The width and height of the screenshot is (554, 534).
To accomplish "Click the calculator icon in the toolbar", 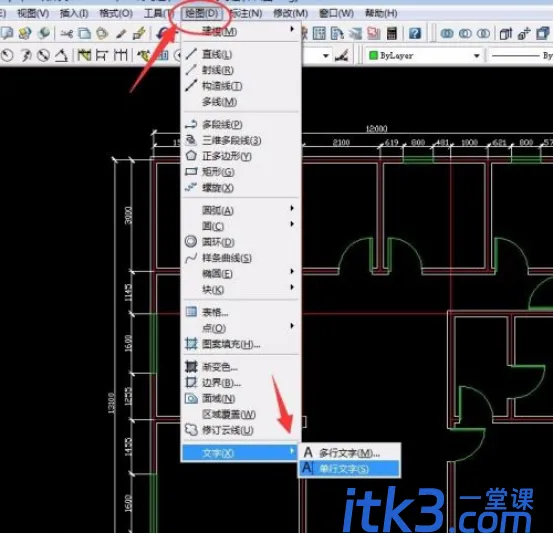I will point(391,34).
